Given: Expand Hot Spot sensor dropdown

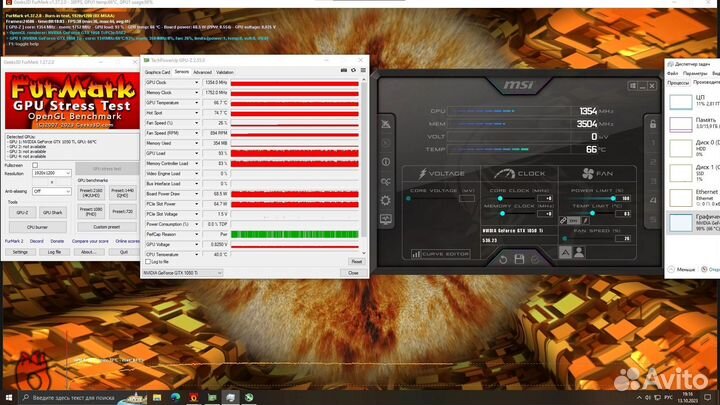Looking at the screenshot, I should click(197, 113).
